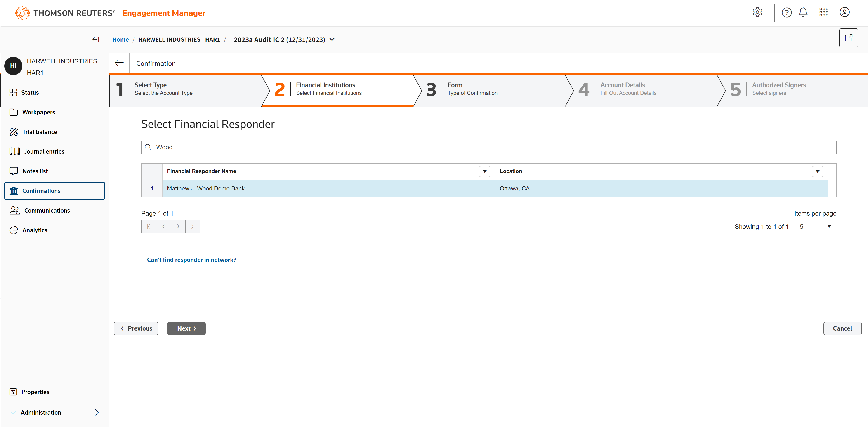This screenshot has height=427, width=868.
Task: Open Location column filter dropdown
Action: (817, 171)
